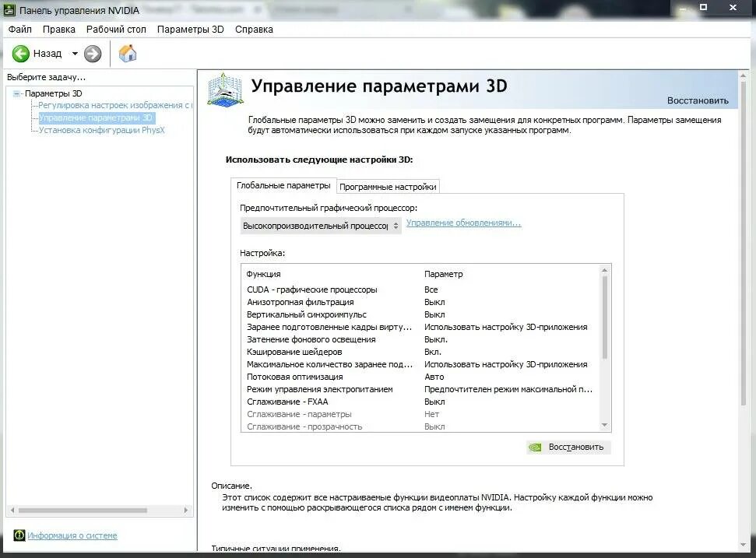Open the Back history dropdown arrow
Image resolution: width=756 pixels, height=558 pixels.
tap(75, 54)
